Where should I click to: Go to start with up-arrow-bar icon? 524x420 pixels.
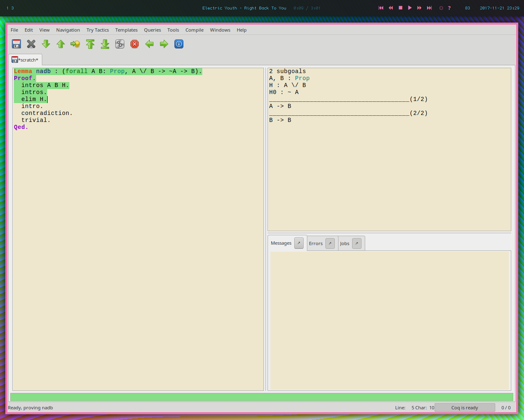pos(90,44)
